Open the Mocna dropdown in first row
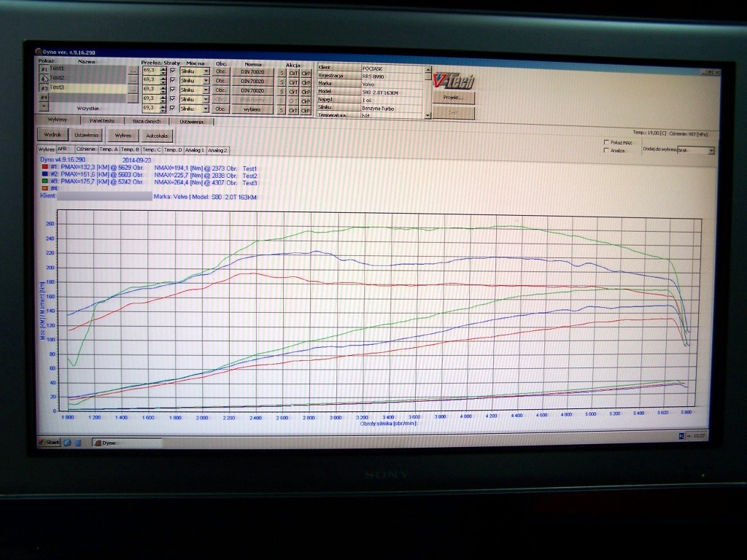This screenshot has height=560, width=747. 206,71
